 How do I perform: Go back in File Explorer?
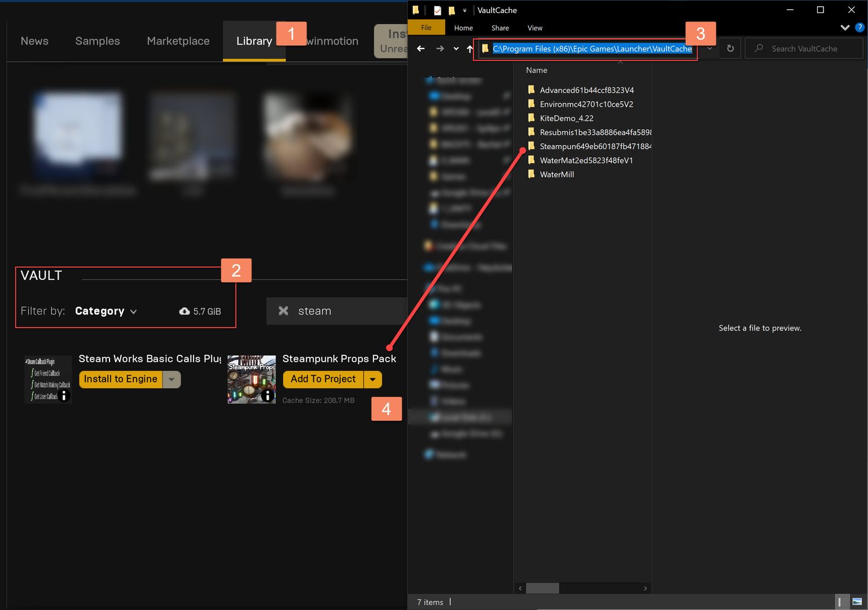[421, 49]
